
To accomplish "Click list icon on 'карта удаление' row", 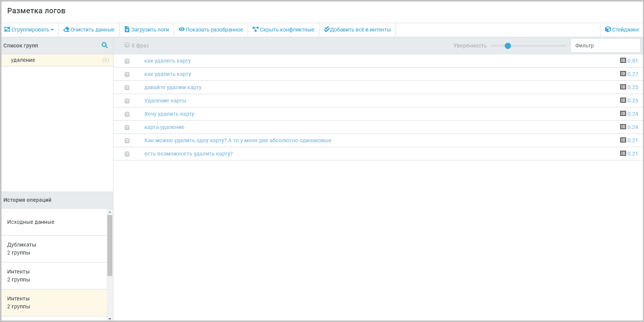I will 623,127.
